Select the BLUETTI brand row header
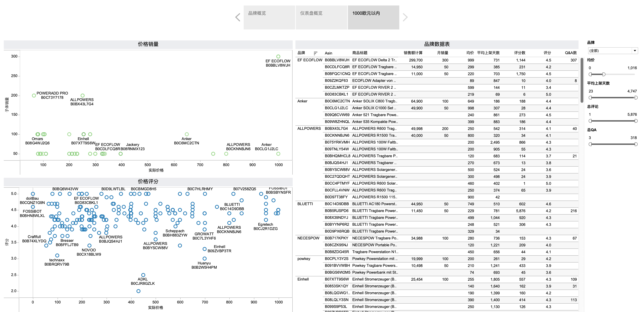Screen dimensions: 644x312 coord(305,204)
